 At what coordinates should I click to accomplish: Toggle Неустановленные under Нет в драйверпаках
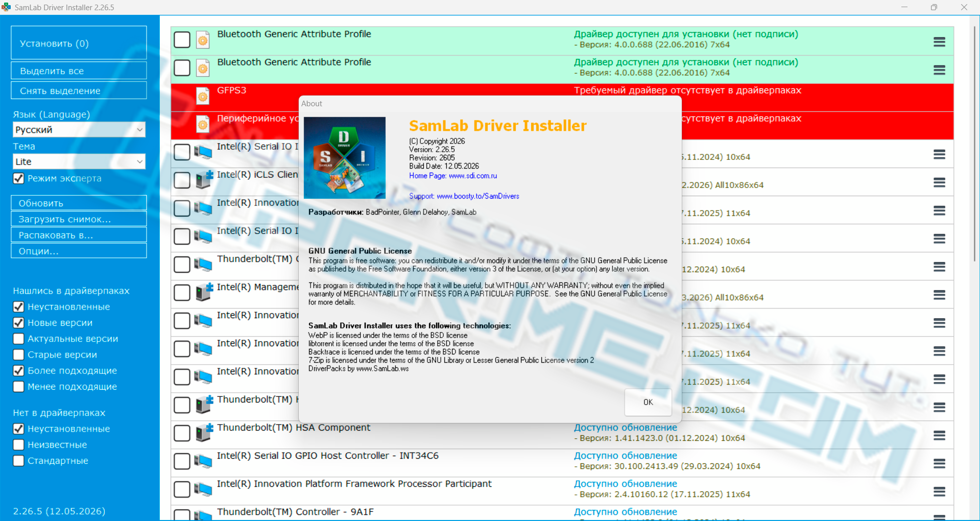click(x=18, y=429)
